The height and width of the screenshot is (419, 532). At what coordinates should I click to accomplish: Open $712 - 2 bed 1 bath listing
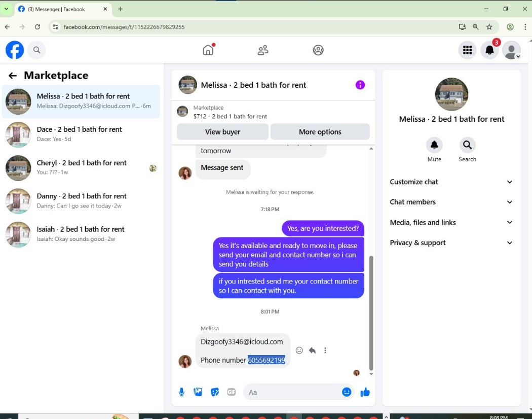(230, 116)
